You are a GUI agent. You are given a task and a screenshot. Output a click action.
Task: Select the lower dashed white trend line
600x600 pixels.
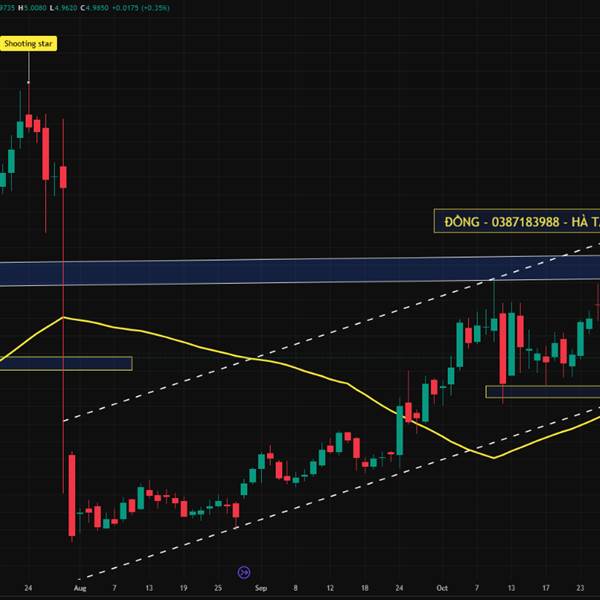coord(339,494)
